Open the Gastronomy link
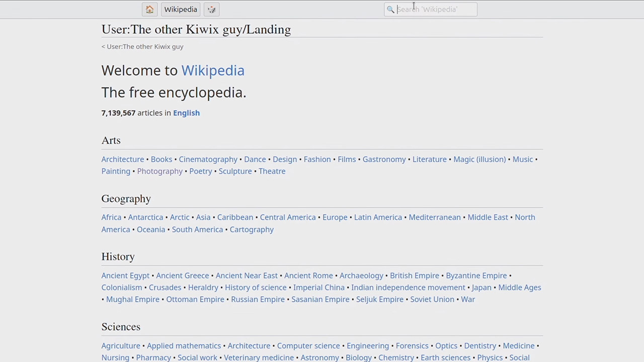The height and width of the screenshot is (362, 644). pyautogui.click(x=384, y=159)
